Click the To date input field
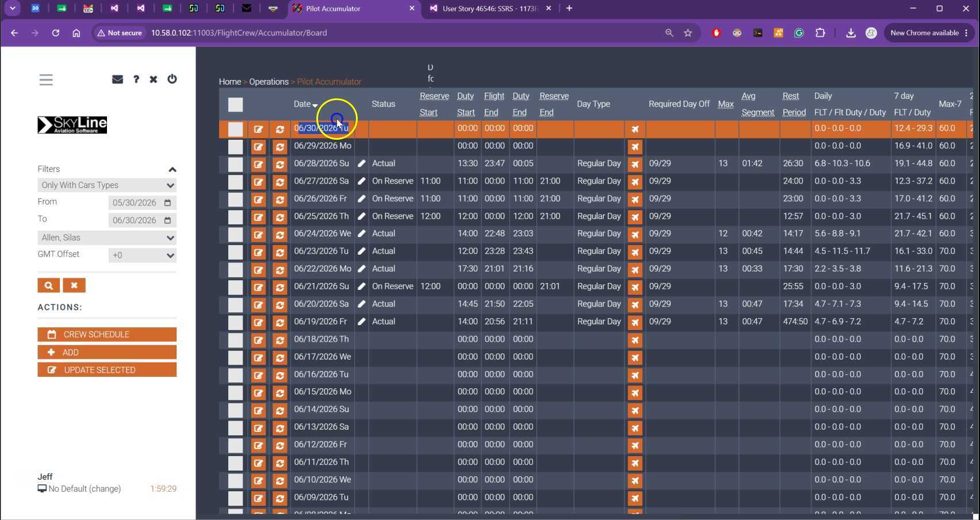This screenshot has height=520, width=980. pos(142,220)
